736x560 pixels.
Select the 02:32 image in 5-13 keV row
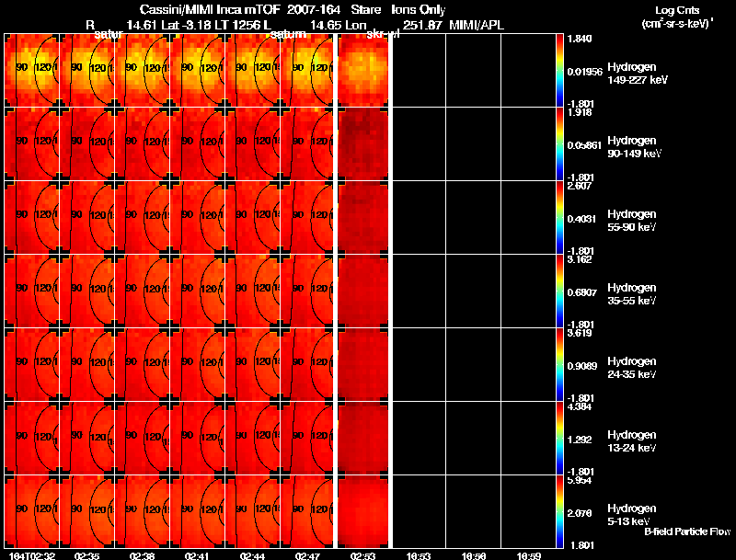(x=31, y=512)
